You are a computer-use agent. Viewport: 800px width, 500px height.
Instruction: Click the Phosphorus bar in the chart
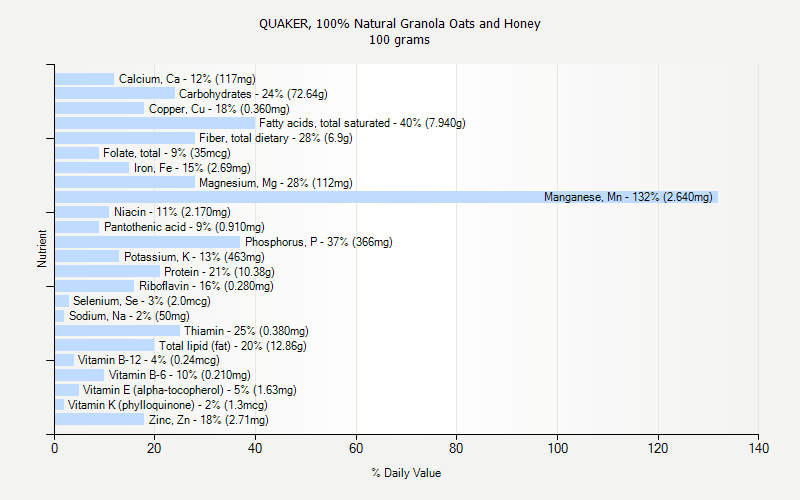click(x=147, y=242)
